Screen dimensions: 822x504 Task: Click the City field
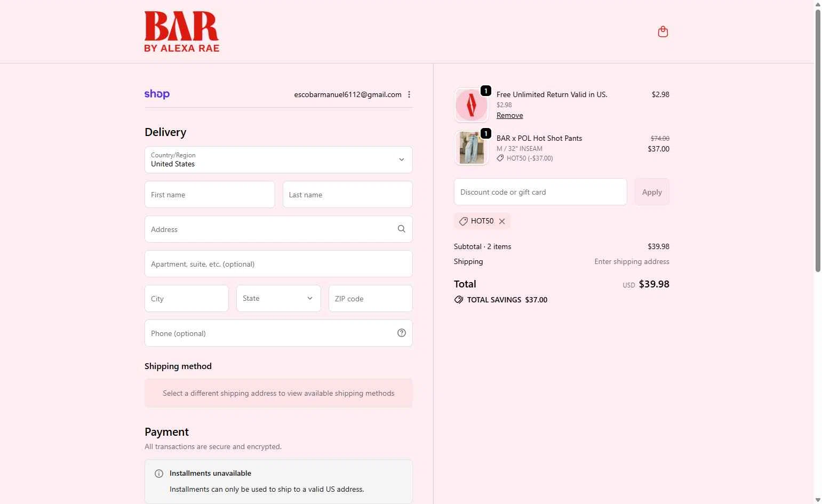click(x=187, y=298)
